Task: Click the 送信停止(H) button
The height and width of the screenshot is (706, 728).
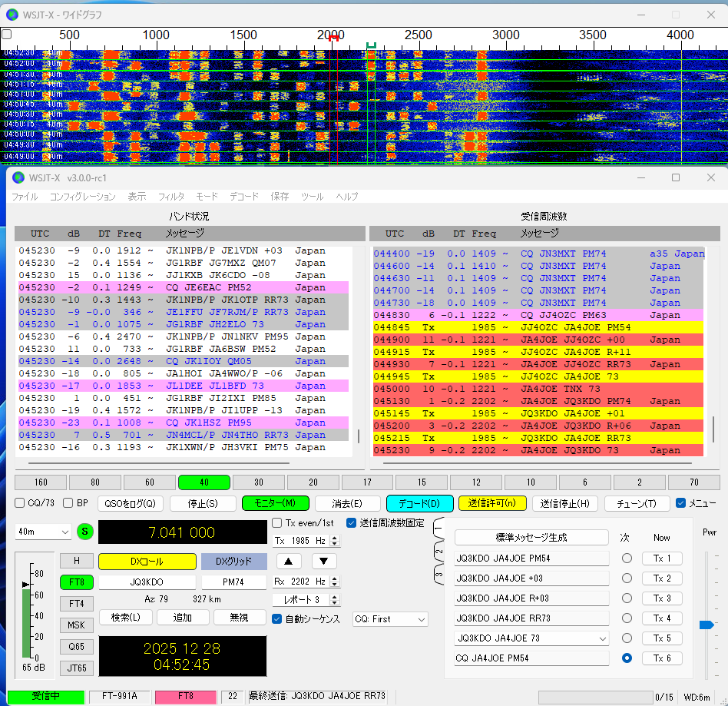Action: tap(564, 503)
